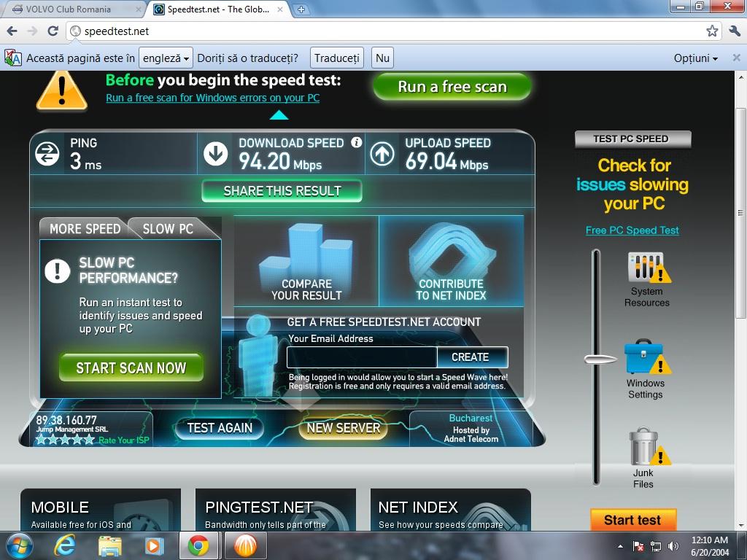Open the engleză language dropdown

166,58
